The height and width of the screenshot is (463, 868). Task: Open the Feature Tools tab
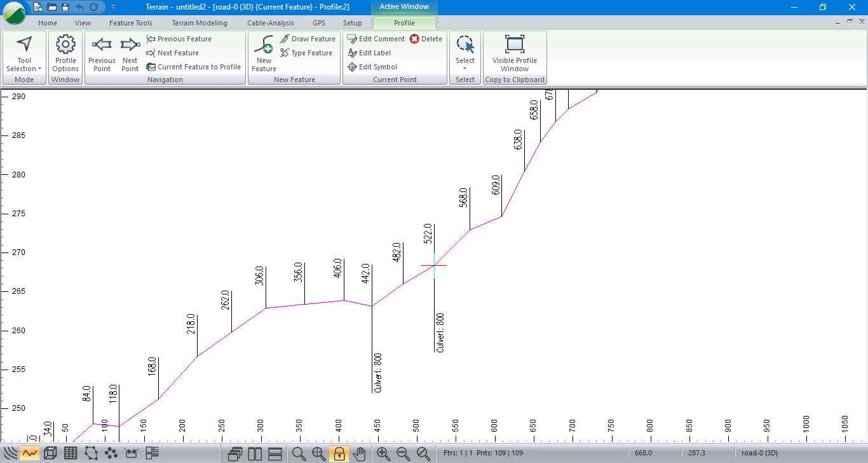131,23
